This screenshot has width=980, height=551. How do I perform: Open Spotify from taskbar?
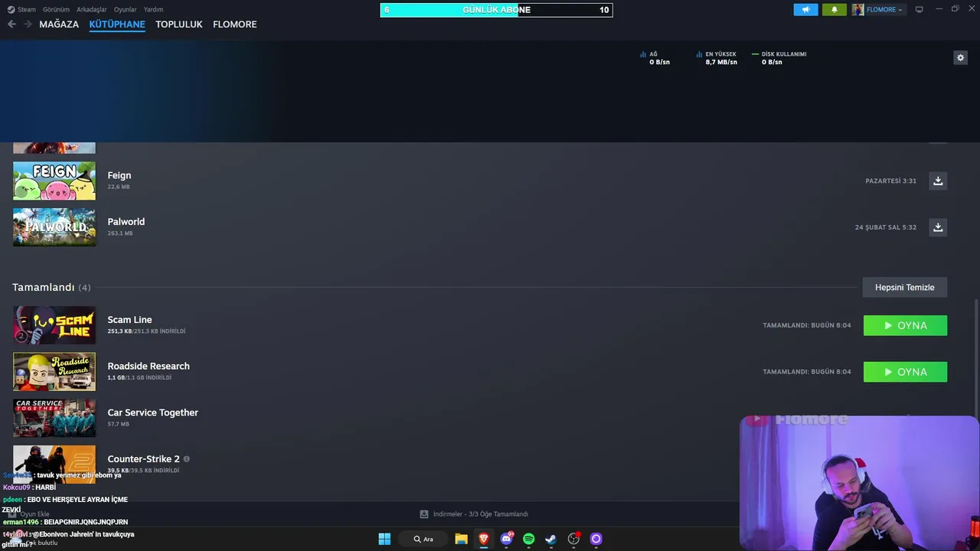pyautogui.click(x=528, y=539)
